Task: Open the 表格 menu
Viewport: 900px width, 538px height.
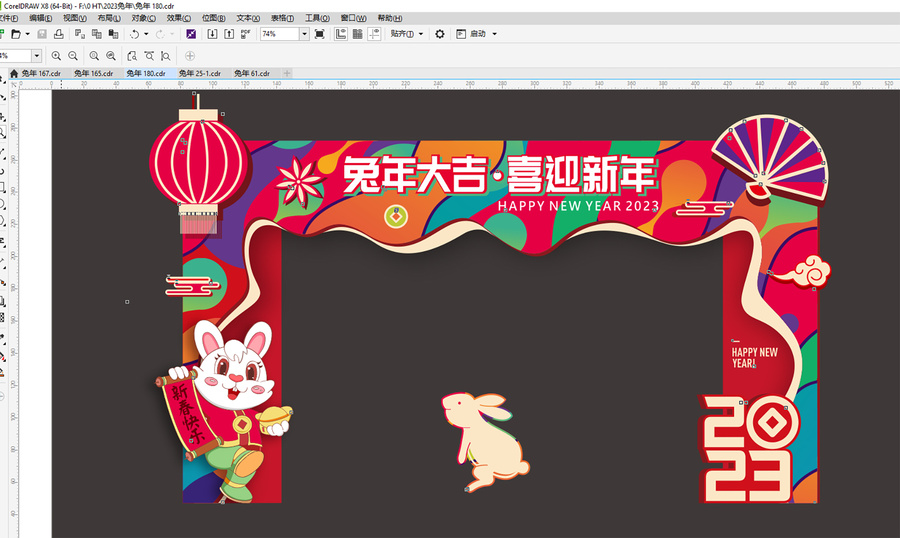Action: (282, 18)
